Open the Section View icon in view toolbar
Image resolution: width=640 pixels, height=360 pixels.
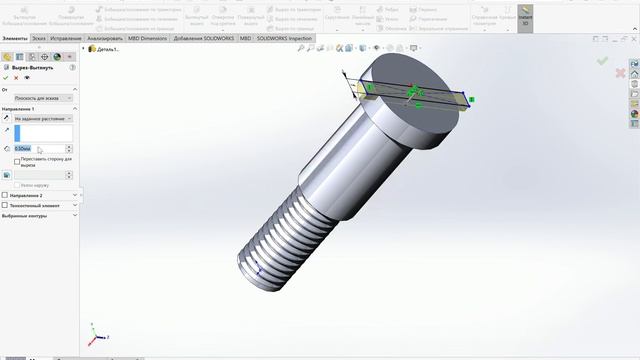[330, 48]
